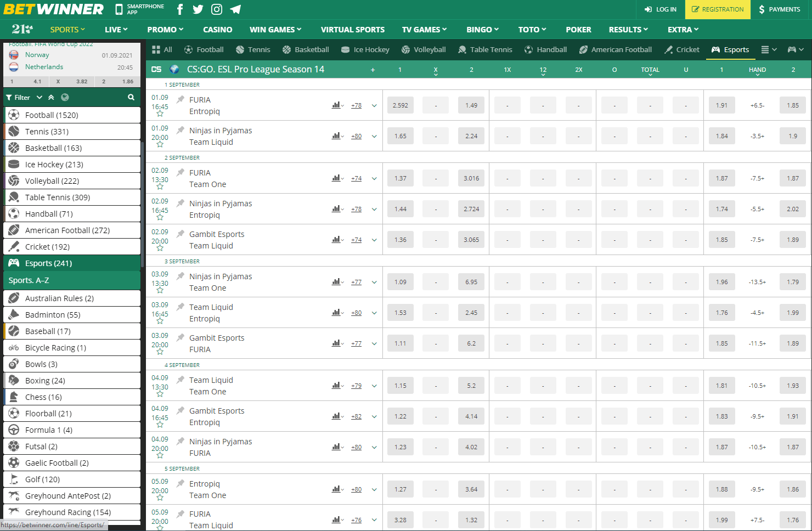Image resolution: width=812 pixels, height=531 pixels.
Task: Favorite the FURIA vs Entropiq match star
Action: (x=160, y=114)
